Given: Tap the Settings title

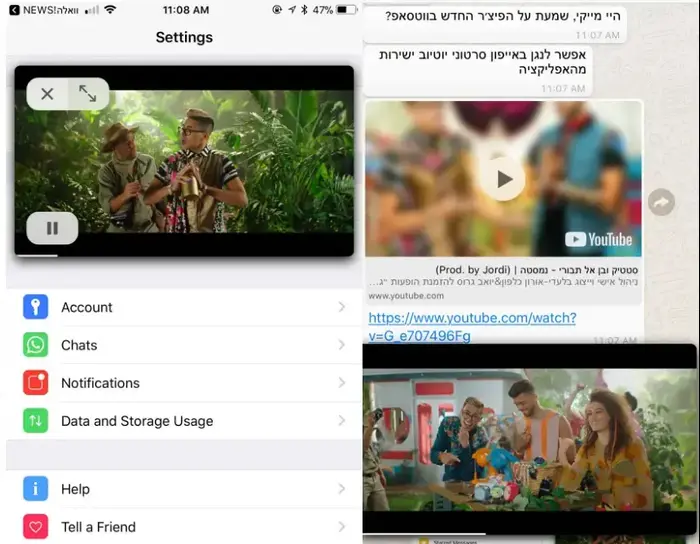Looking at the screenshot, I should click(184, 37).
